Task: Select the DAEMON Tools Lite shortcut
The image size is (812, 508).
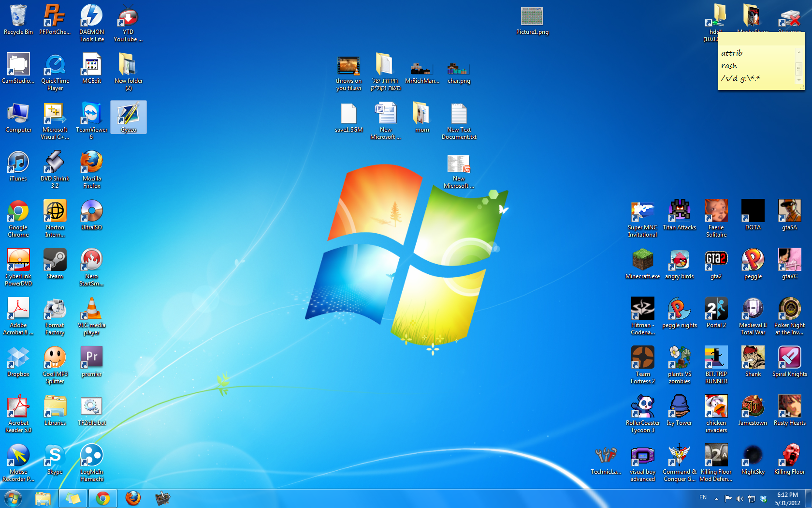Action: (x=92, y=23)
